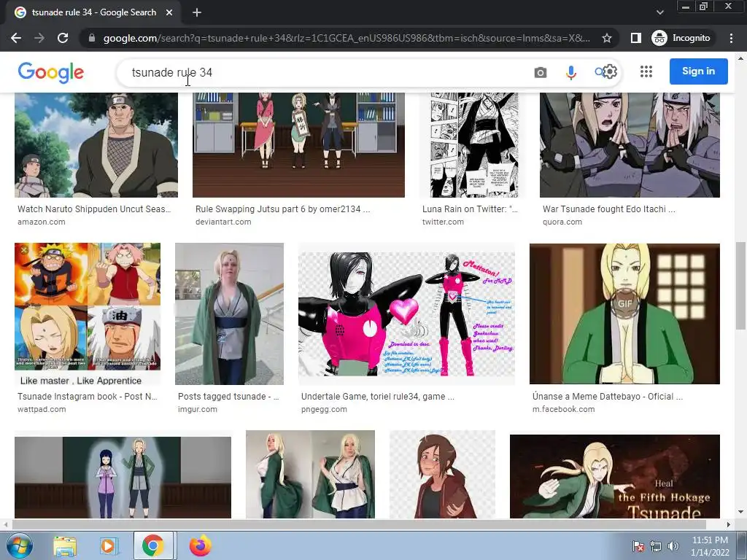Viewport: 747px width, 560px height.
Task: Click the twitter.com source text
Action: click(x=443, y=222)
